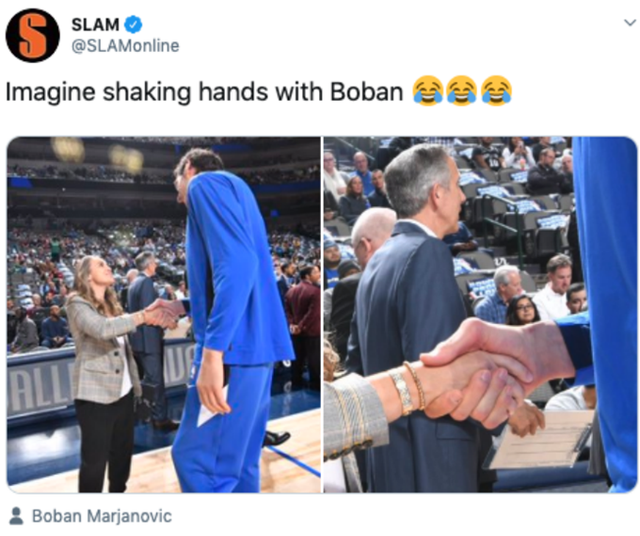Click the third laughing-crying emoji

tap(496, 91)
